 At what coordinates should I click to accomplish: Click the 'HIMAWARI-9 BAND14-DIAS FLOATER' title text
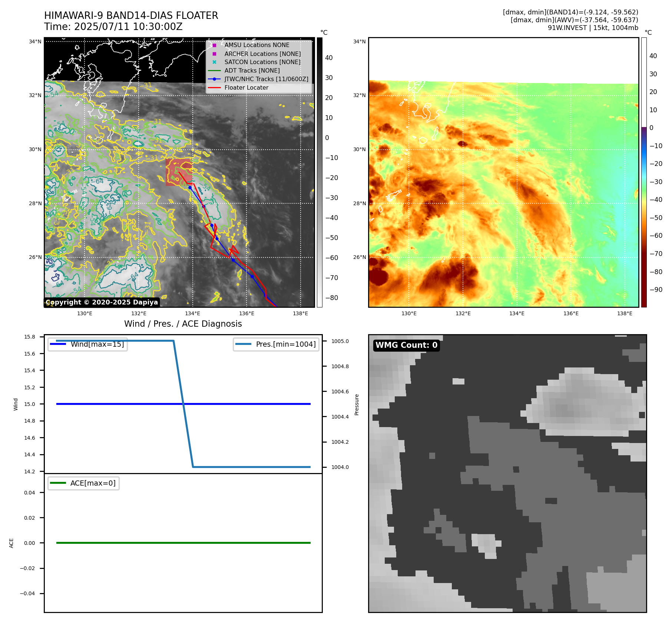click(x=131, y=16)
